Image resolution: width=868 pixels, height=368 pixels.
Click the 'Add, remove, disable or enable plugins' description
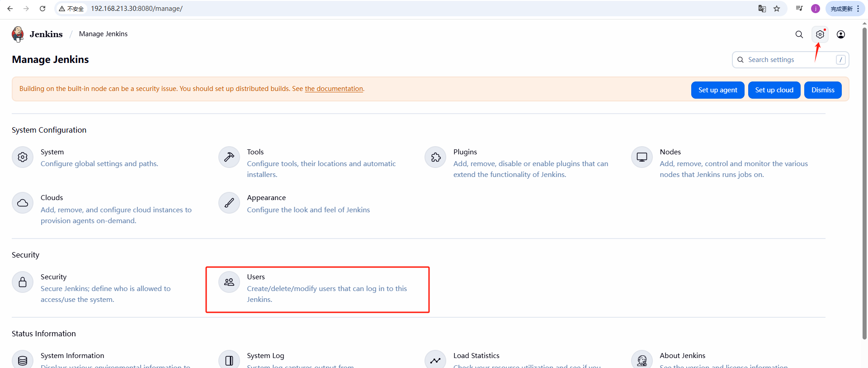click(x=531, y=169)
